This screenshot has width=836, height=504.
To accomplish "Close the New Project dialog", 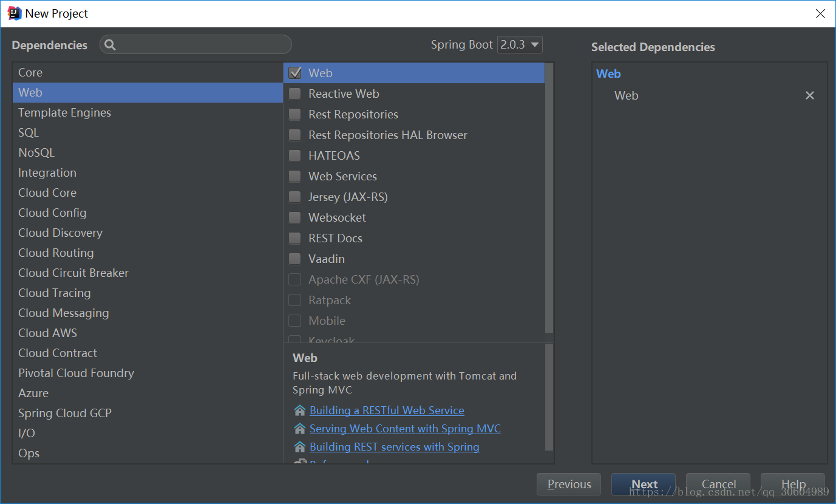I will tap(820, 13).
